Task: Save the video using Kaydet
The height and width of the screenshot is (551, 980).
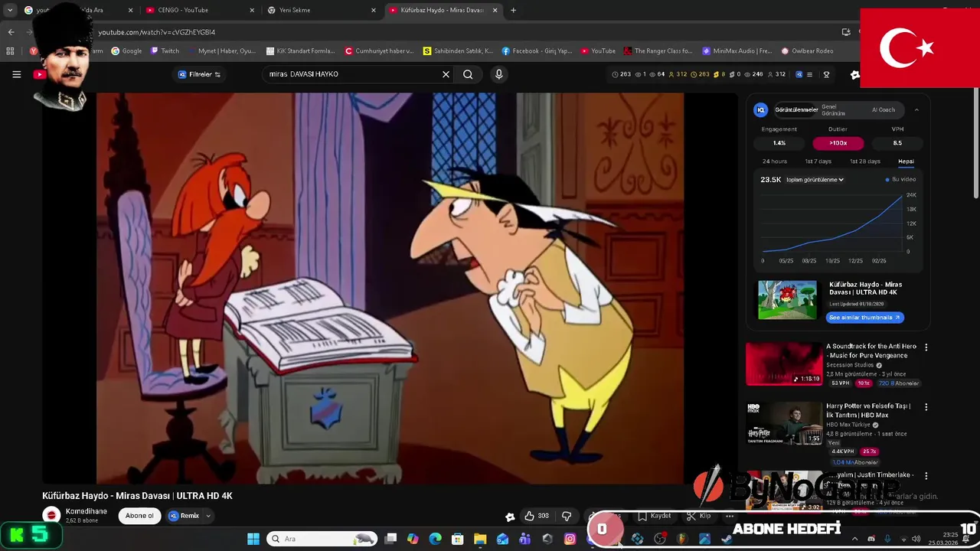Action: (655, 516)
